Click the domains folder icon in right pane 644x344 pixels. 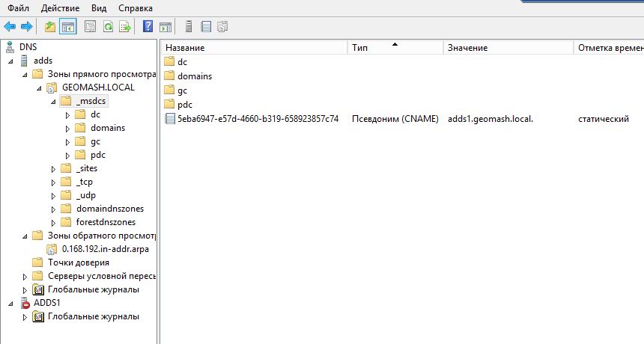point(169,76)
